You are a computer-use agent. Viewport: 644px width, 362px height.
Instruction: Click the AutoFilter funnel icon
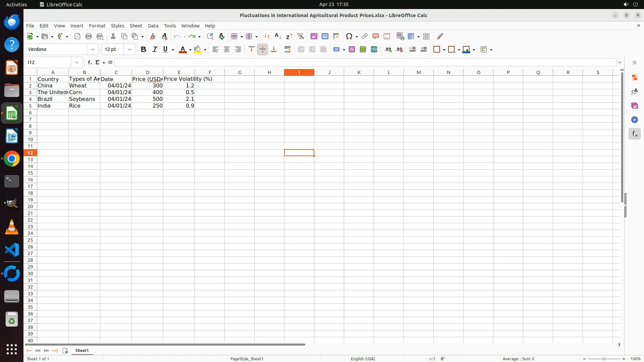tap(301, 36)
